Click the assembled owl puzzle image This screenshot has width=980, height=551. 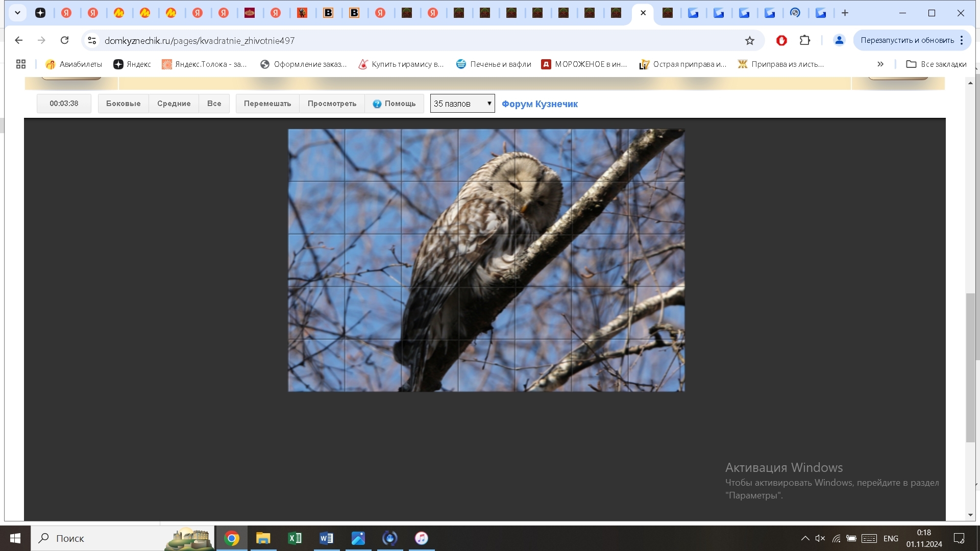486,260
